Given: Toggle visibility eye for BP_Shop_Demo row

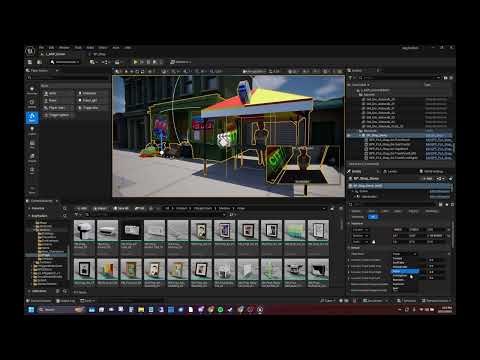Looking at the screenshot, I should click(x=349, y=135).
